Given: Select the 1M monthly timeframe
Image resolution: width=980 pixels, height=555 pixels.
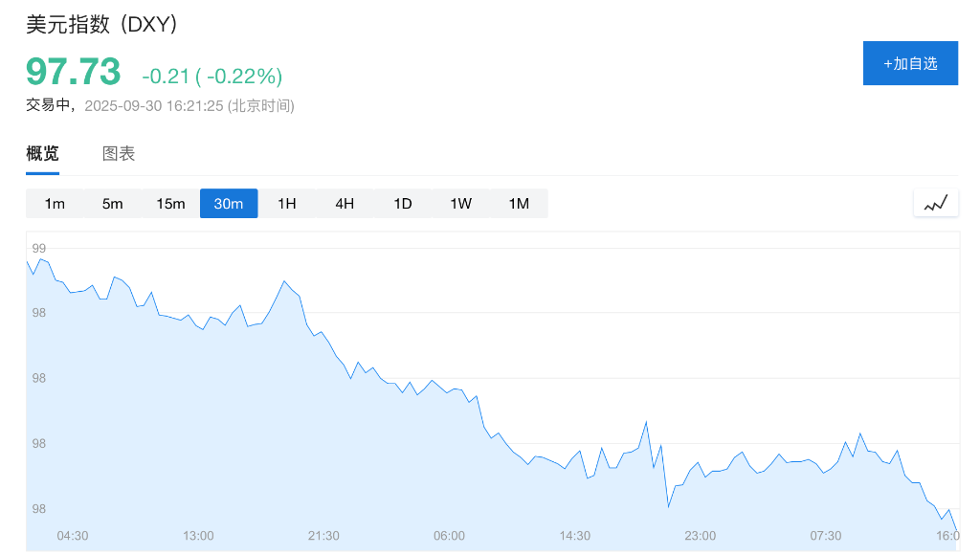Looking at the screenshot, I should 519,203.
